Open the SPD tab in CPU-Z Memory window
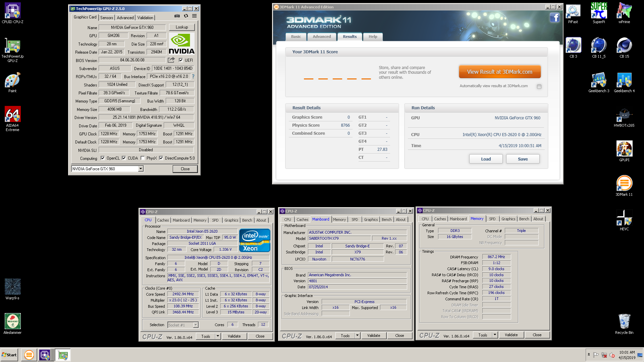The height and width of the screenshot is (362, 644). [492, 219]
